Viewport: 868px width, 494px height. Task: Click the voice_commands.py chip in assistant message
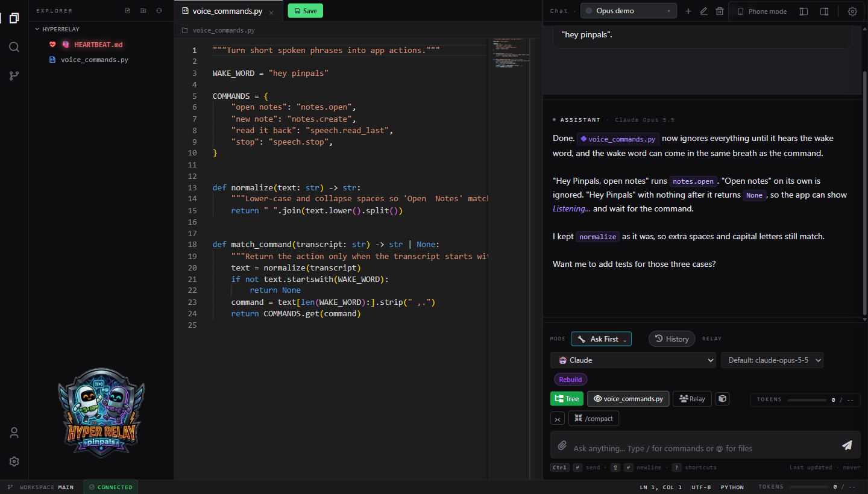618,139
